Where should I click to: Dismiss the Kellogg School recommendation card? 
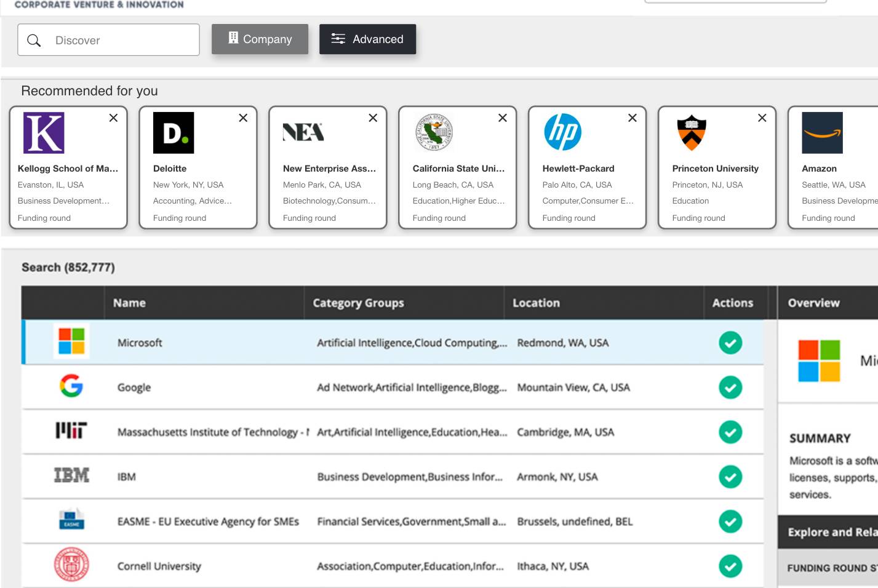point(113,117)
